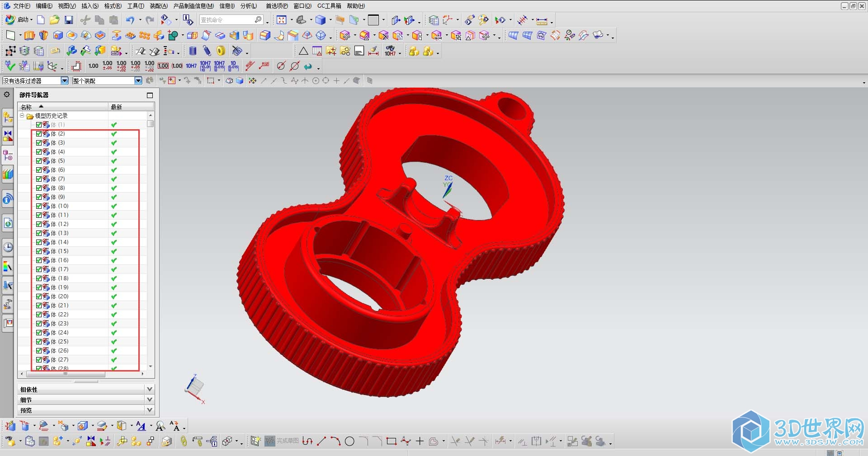Click the sketch rectangle tool
Viewport: 868px width, 456px height.
click(x=392, y=441)
